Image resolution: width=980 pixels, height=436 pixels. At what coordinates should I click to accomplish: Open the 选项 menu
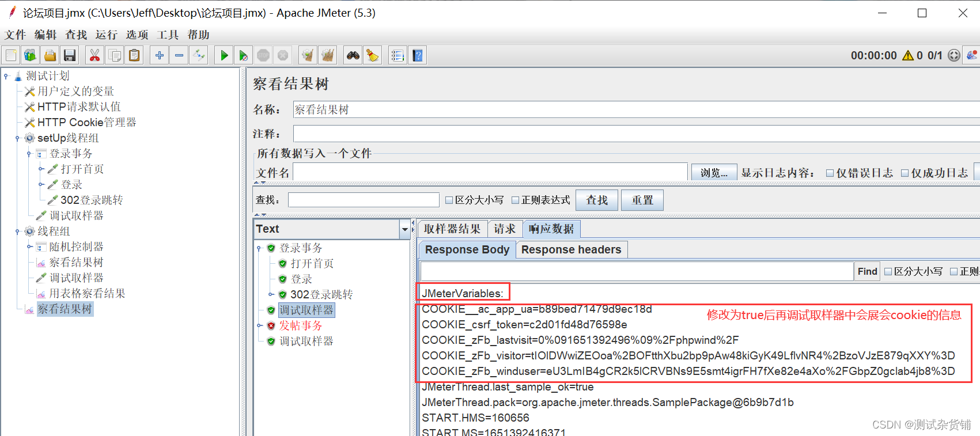tap(137, 35)
